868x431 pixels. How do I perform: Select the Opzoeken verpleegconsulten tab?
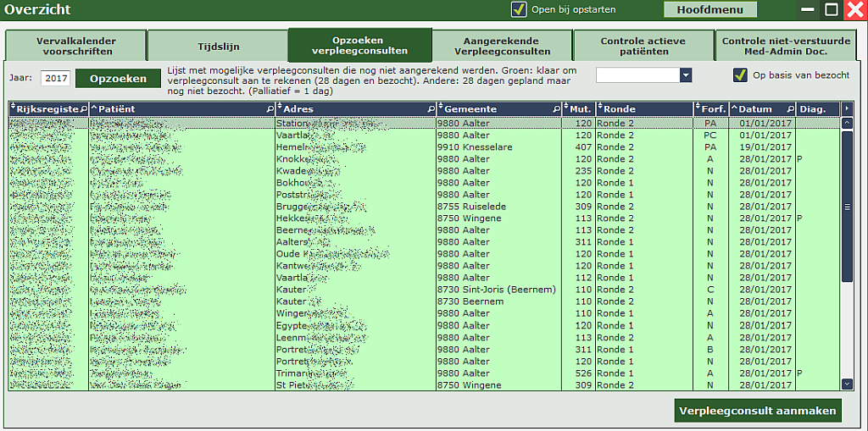[x=359, y=45]
